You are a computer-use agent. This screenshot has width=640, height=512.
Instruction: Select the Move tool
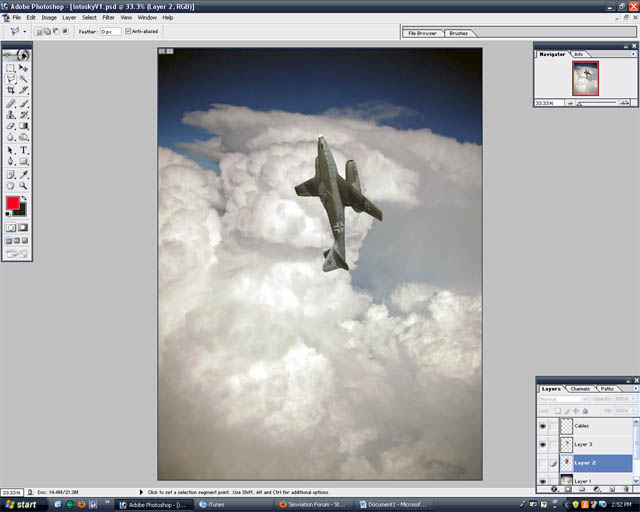click(x=24, y=68)
